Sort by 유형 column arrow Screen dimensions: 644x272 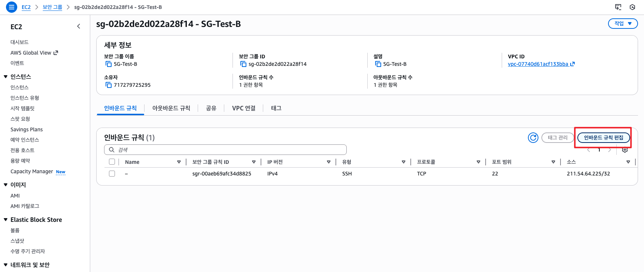coord(404,162)
